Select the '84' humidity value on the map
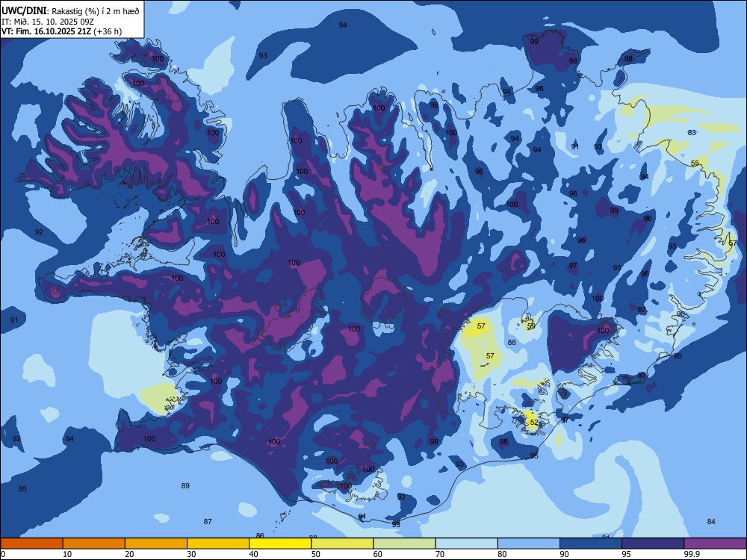The width and height of the screenshot is (747, 560). 711,521
